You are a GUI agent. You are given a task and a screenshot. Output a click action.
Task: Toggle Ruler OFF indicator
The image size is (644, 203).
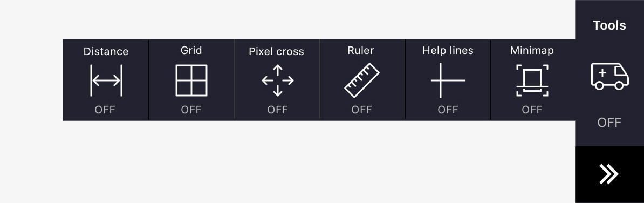pyautogui.click(x=361, y=110)
